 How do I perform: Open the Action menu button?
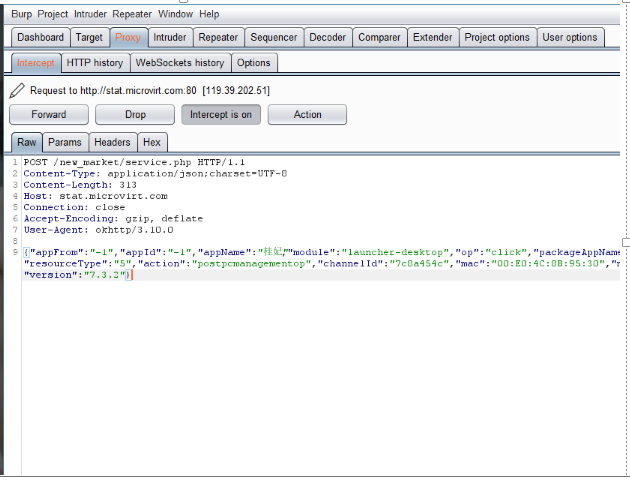pos(307,115)
